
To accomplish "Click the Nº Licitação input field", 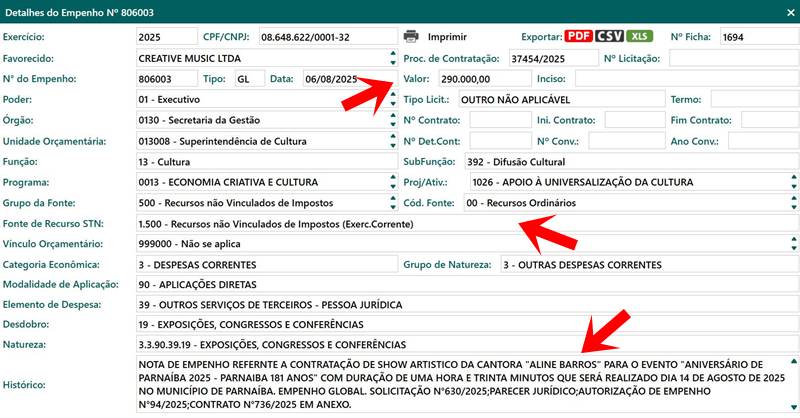I will [732, 58].
